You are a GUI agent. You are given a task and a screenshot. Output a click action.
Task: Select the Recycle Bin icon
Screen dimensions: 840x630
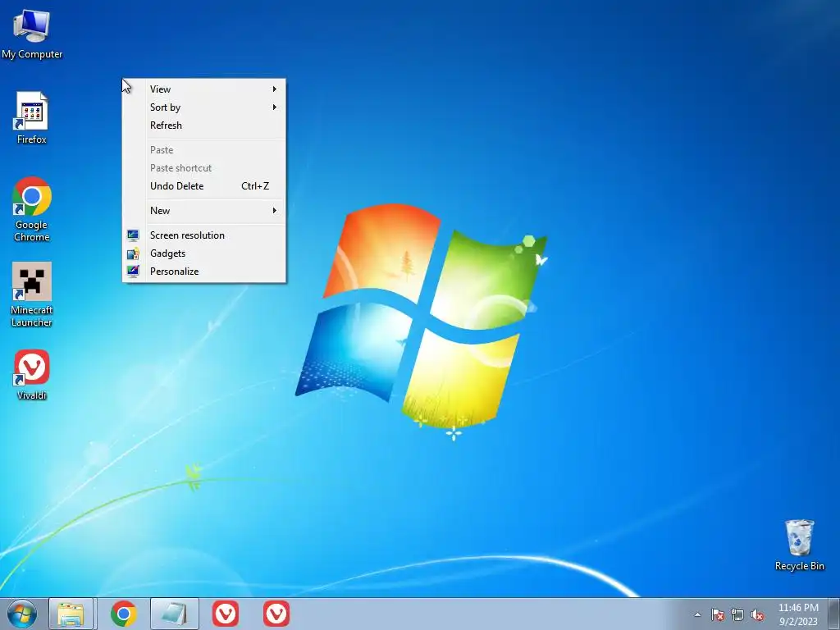coord(799,545)
